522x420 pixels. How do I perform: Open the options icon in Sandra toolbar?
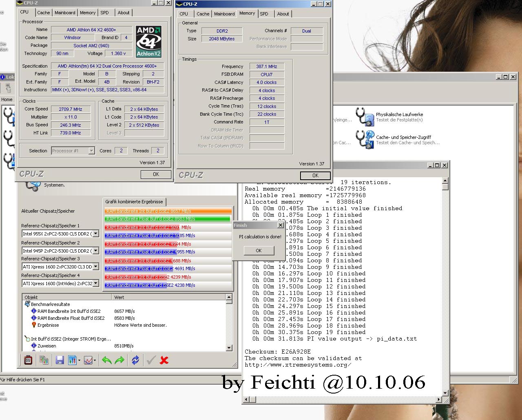point(28,360)
